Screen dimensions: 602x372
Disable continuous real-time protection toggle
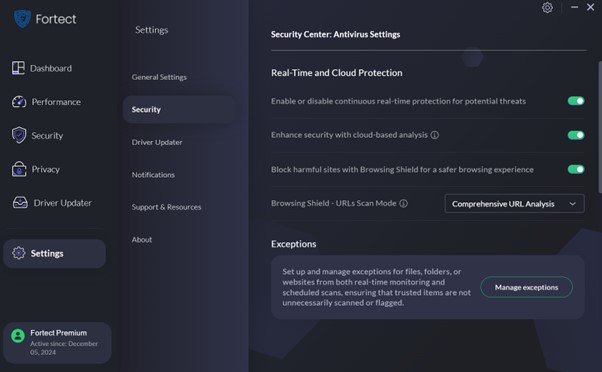click(x=576, y=101)
